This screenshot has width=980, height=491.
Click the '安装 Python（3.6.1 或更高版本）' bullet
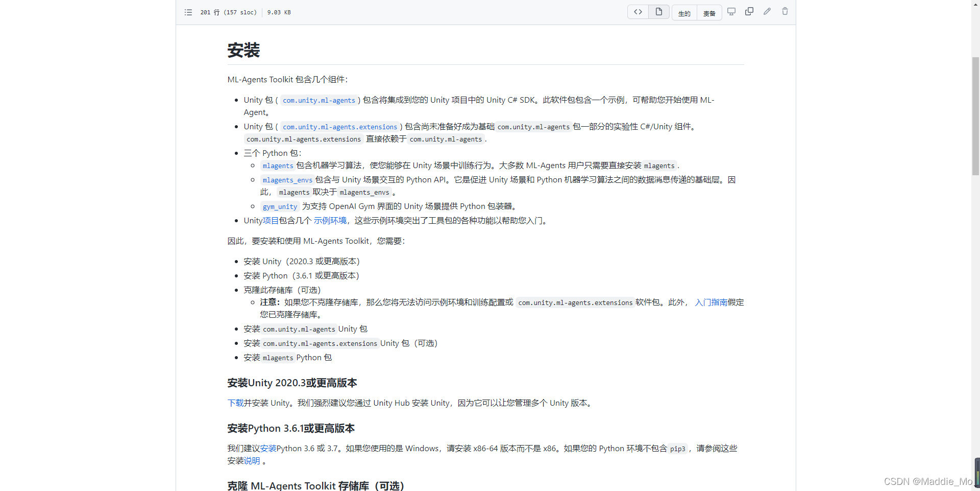(302, 276)
